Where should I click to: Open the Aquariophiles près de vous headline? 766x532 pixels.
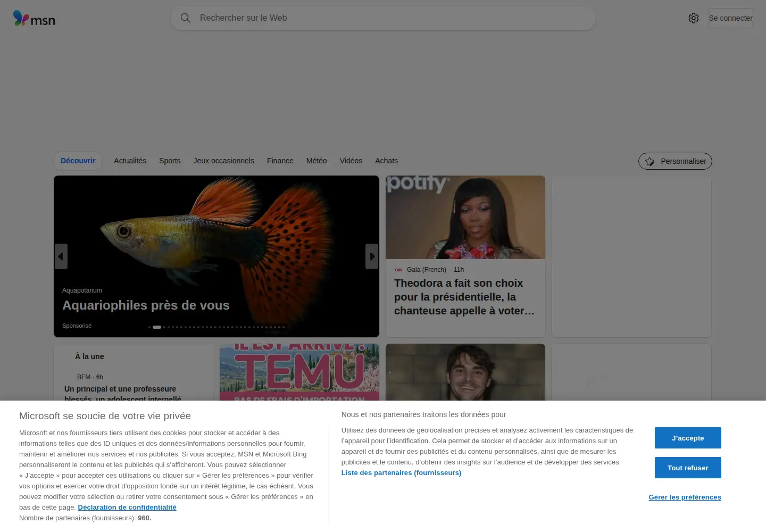146,305
